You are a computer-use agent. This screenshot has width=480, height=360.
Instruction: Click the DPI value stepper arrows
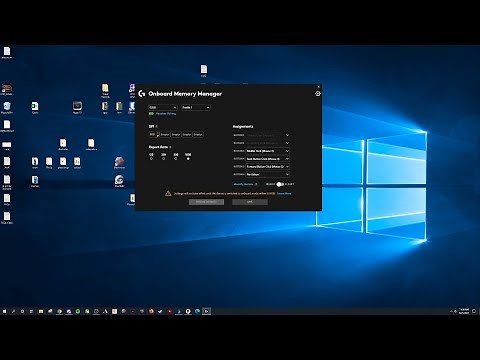pyautogui.click(x=158, y=135)
